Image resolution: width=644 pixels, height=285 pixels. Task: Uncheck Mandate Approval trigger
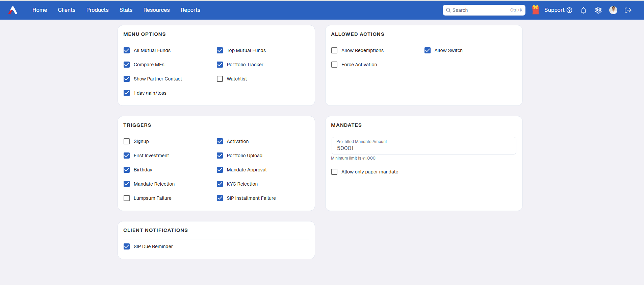tap(220, 170)
